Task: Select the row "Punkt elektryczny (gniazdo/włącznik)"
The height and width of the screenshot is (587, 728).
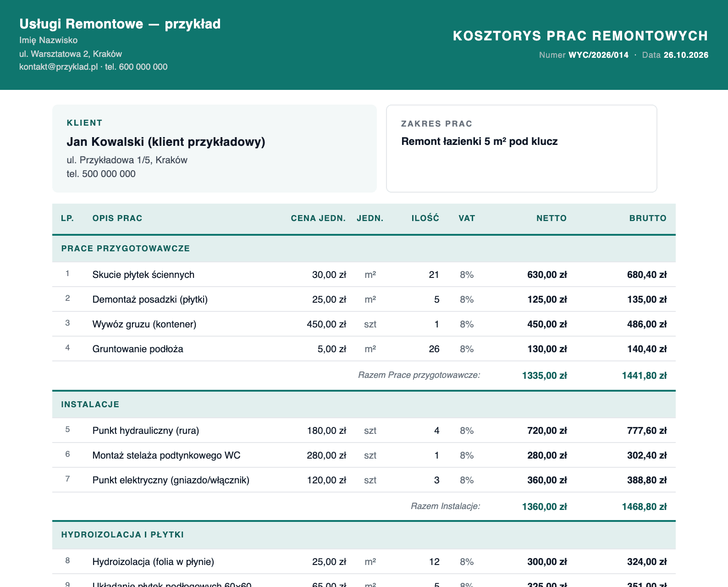Action: [x=364, y=480]
